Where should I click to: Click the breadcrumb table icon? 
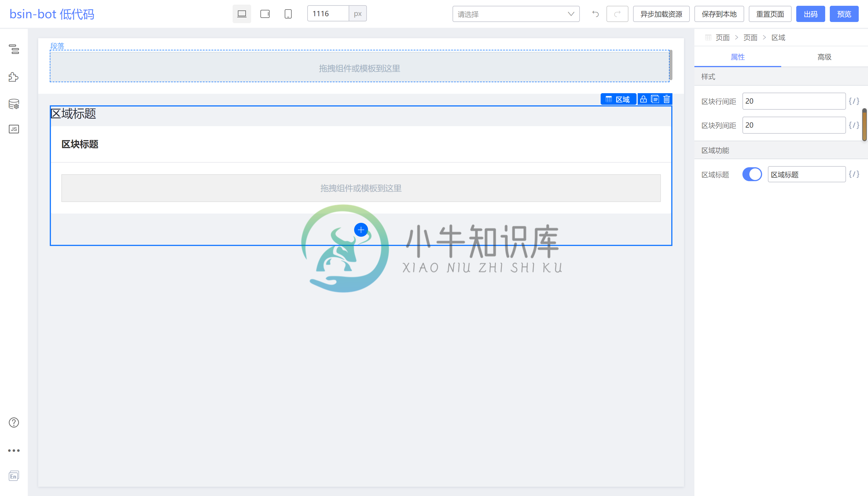[x=708, y=37]
